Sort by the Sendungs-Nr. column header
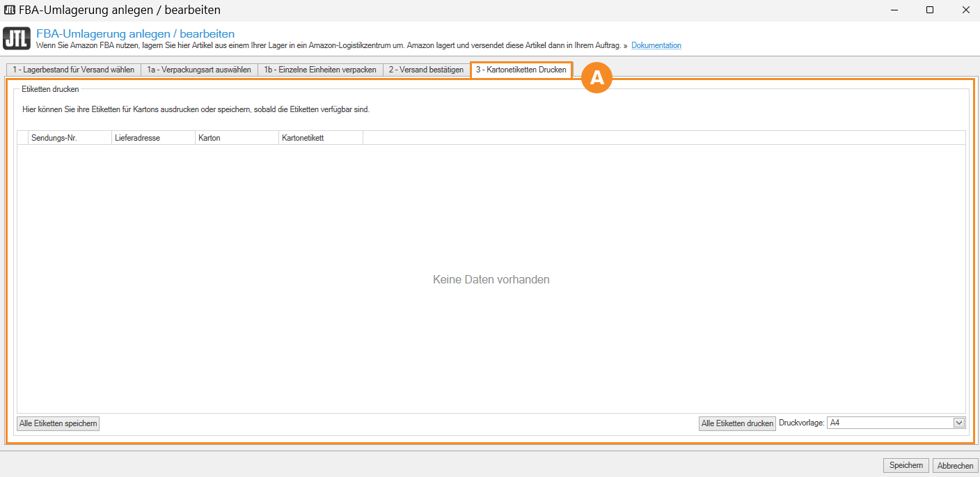 [69, 138]
